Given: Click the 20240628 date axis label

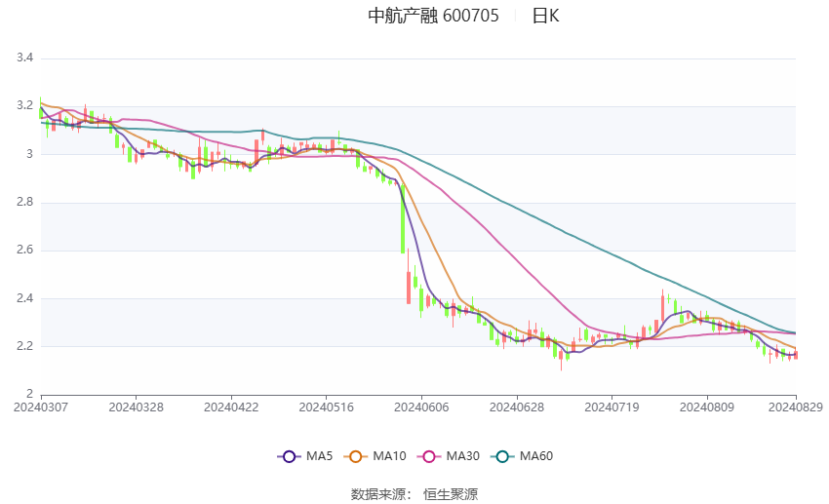Looking at the screenshot, I should pos(517,407).
